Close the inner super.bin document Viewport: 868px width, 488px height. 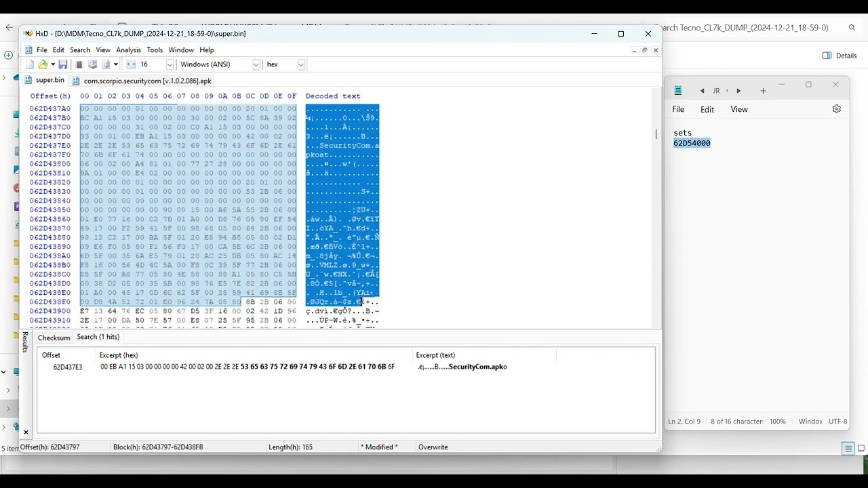pos(656,50)
